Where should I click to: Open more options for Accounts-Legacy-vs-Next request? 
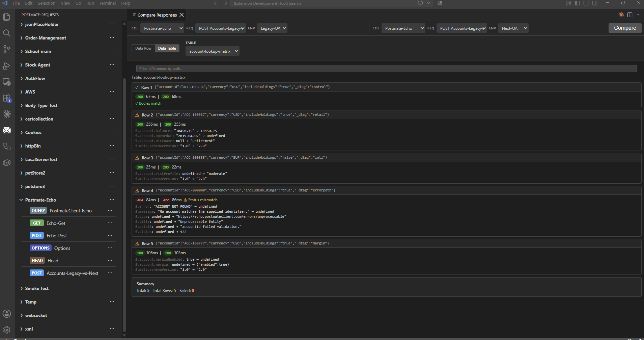click(110, 273)
